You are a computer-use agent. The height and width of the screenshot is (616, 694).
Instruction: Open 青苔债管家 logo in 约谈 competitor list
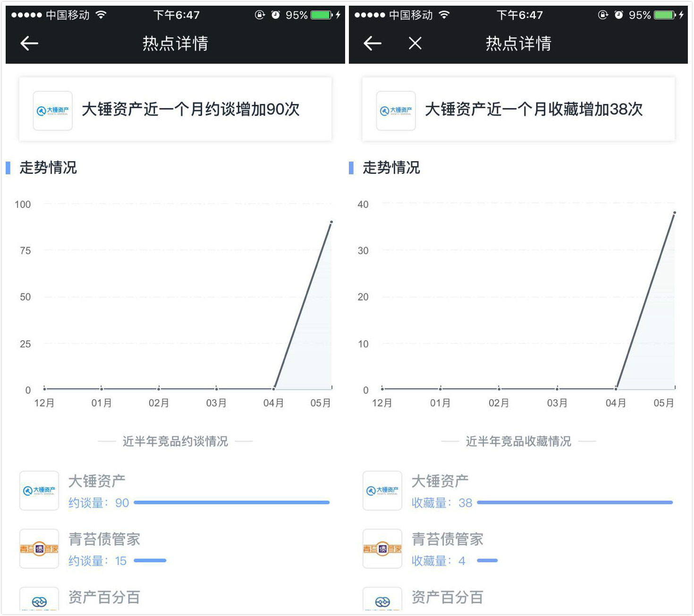(x=39, y=548)
